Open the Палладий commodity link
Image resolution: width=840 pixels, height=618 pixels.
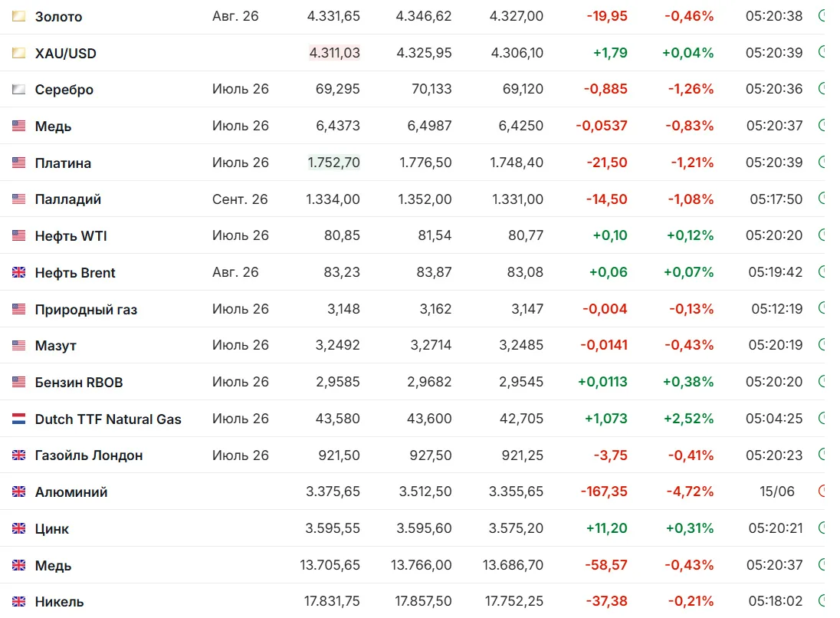tap(67, 199)
